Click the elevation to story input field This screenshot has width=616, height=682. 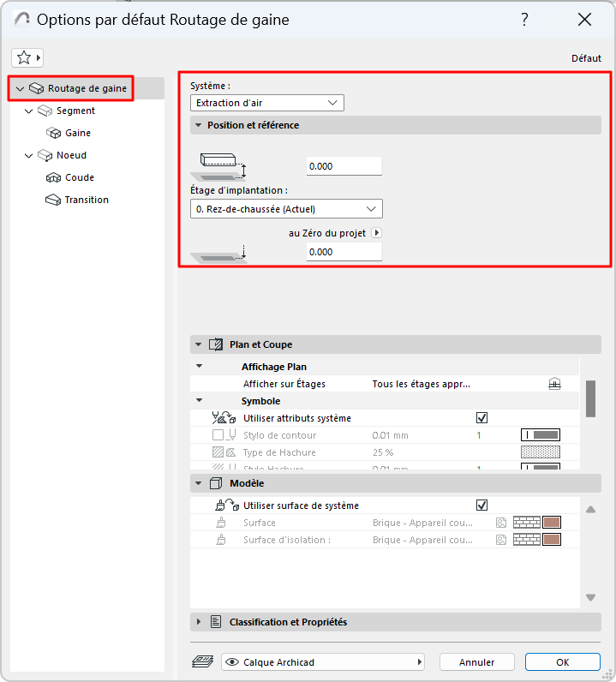point(344,166)
